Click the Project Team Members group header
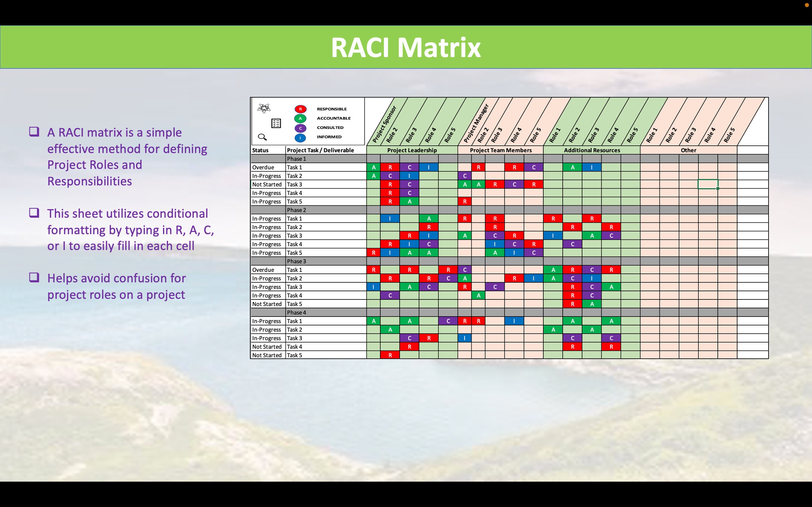 tap(501, 150)
